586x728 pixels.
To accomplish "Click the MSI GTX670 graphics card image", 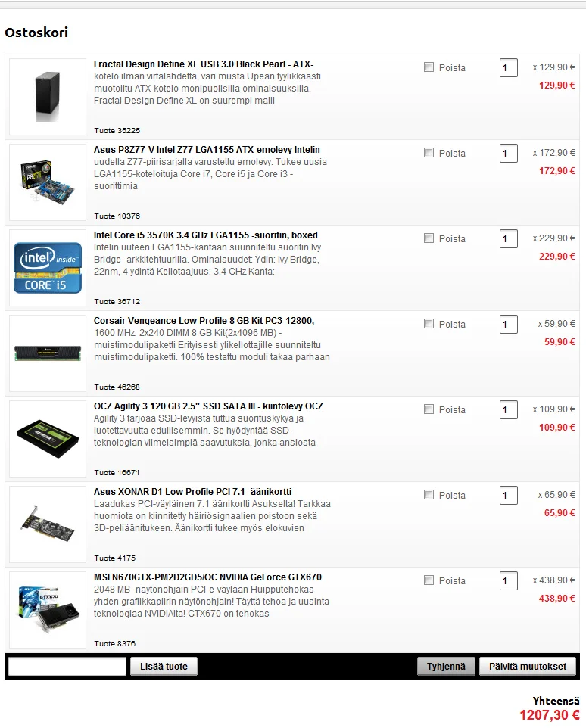I will [x=48, y=609].
